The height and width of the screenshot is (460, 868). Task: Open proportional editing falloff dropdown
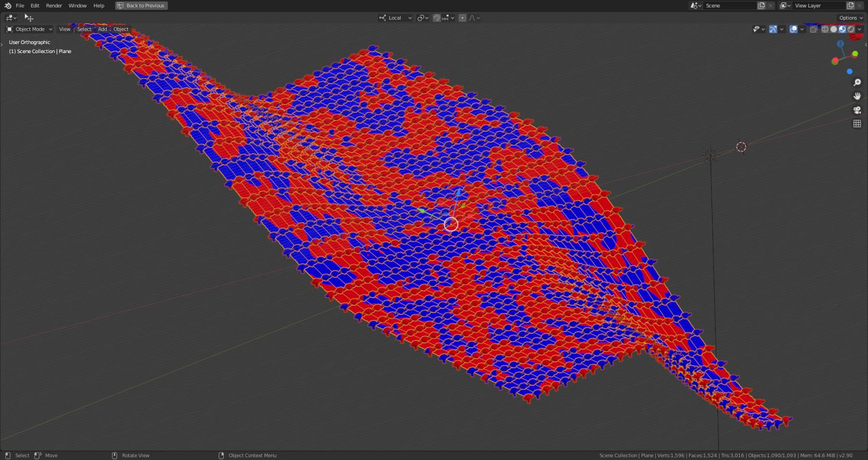click(475, 18)
